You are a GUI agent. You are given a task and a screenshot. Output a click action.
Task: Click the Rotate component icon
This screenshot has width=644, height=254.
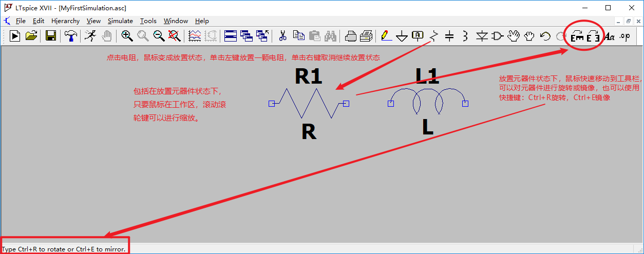pos(578,36)
